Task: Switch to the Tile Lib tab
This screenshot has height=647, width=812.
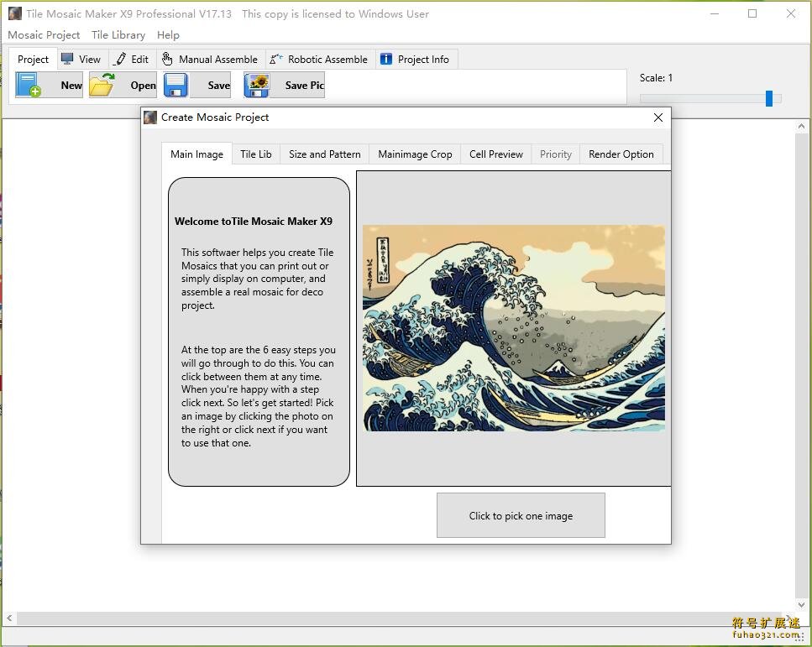Action: tap(255, 154)
